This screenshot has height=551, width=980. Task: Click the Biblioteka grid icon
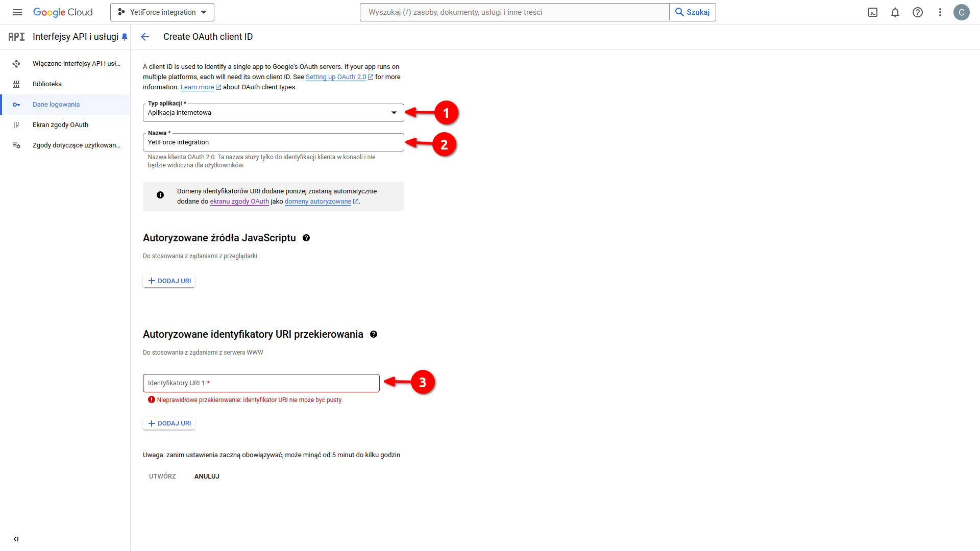pos(16,84)
